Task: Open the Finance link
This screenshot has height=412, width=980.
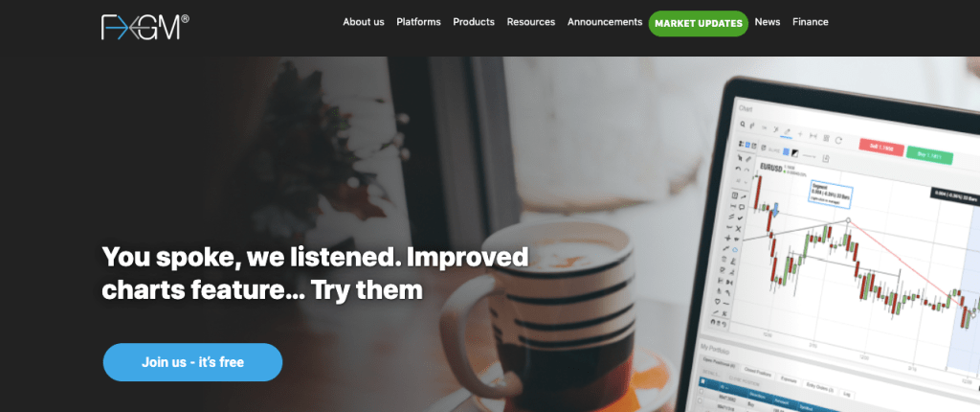Action: tap(810, 22)
